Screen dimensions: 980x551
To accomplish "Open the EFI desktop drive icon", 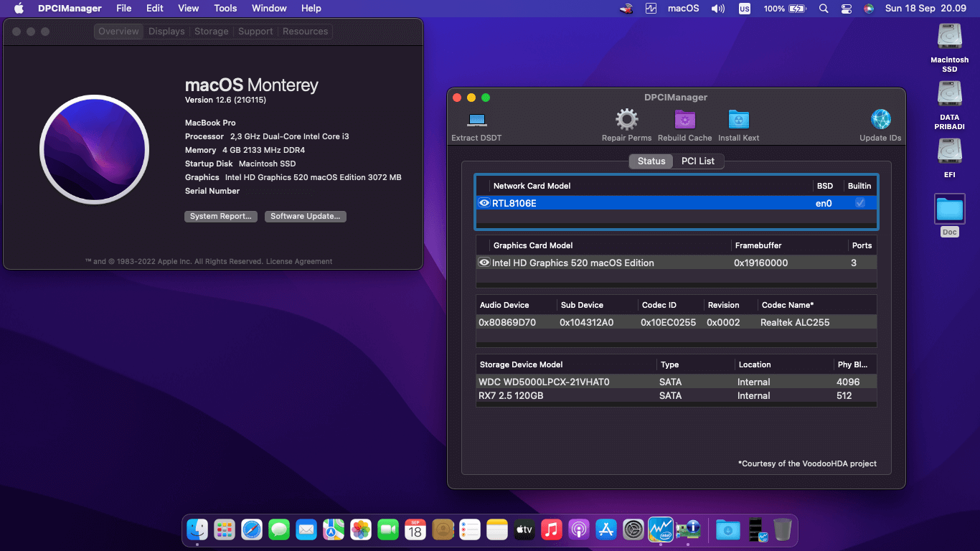I will tap(949, 151).
